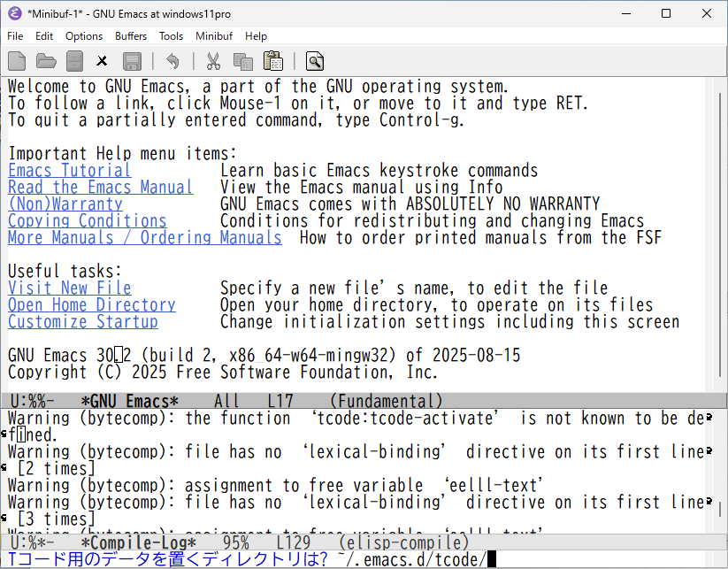Open the Open Home Directory link
This screenshot has height=569, width=728.
pyautogui.click(x=92, y=304)
